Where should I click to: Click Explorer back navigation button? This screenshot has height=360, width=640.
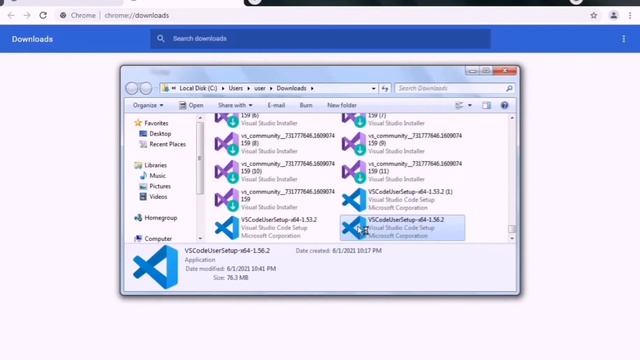[x=132, y=88]
